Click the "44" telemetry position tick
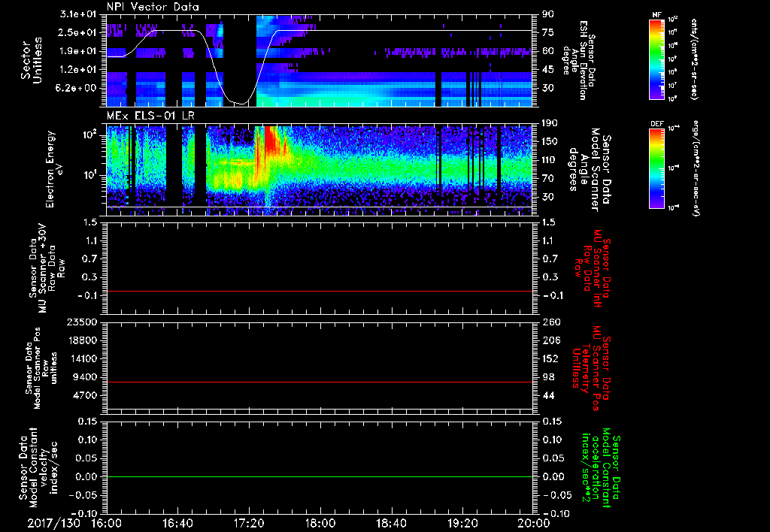Image resolution: width=770 pixels, height=532 pixels. pyautogui.click(x=548, y=395)
